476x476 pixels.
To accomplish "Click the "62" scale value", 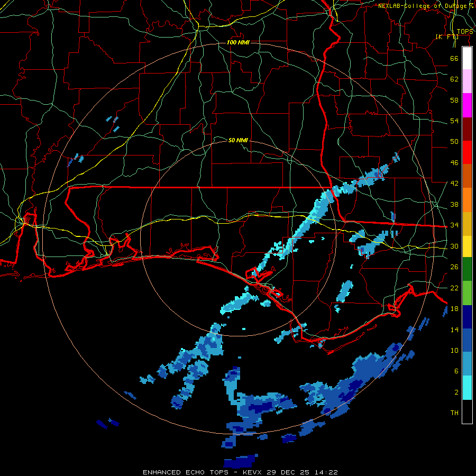I will click(454, 79).
